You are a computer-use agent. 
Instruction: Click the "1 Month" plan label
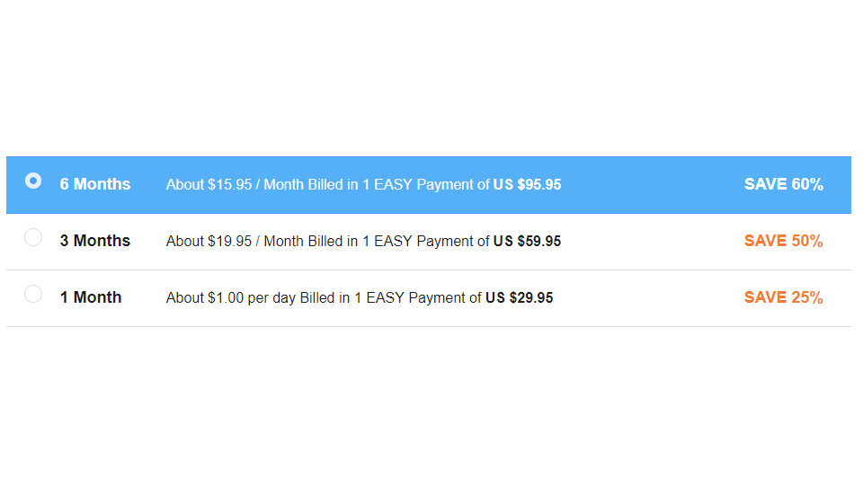point(91,297)
